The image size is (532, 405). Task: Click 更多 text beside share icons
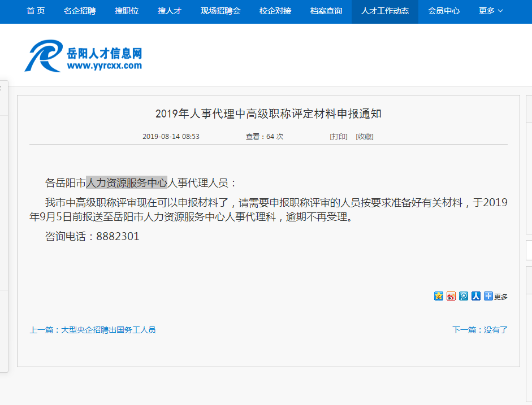[501, 297]
